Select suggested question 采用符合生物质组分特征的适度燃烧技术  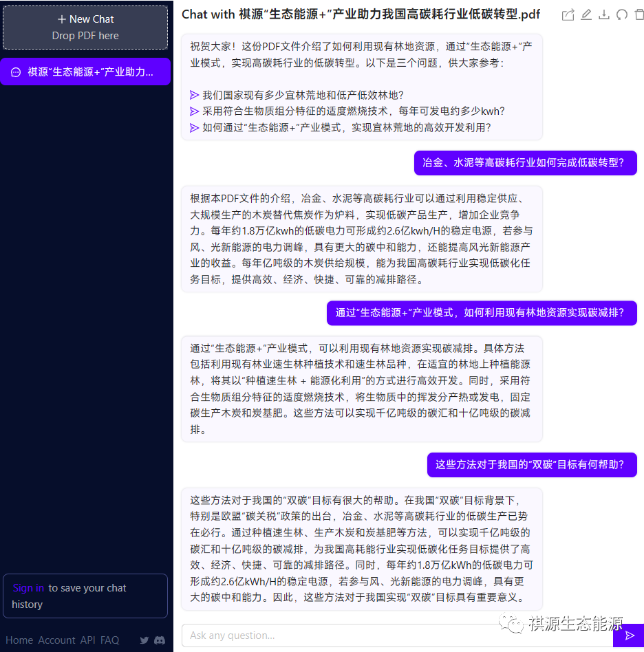pos(353,111)
